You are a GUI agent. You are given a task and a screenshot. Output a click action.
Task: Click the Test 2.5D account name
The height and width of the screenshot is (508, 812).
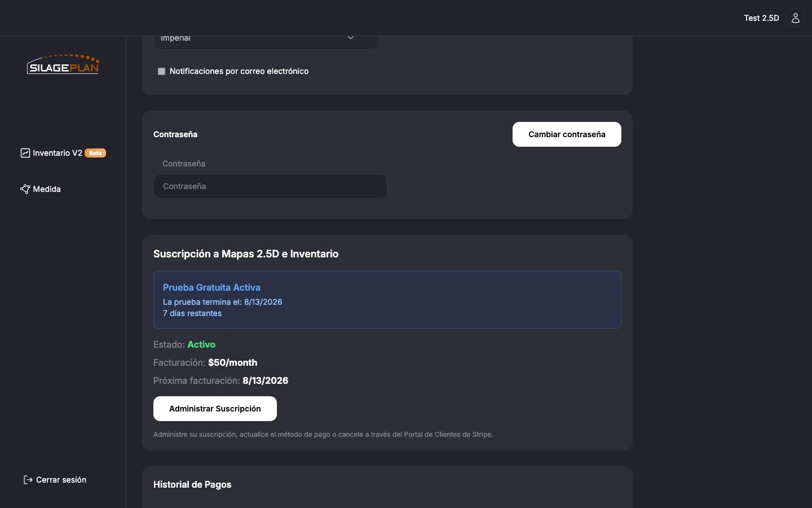pos(761,18)
